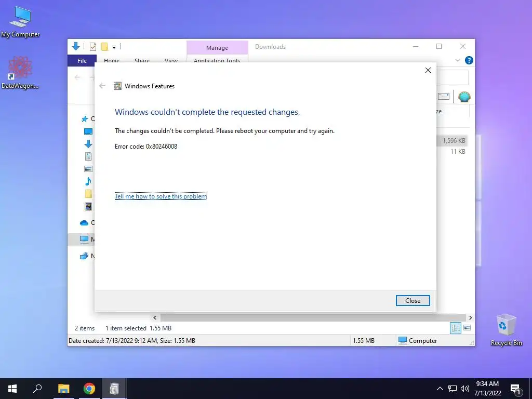
Task: Click the left arrow of the horizontal scrollbar
Action: [155, 317]
